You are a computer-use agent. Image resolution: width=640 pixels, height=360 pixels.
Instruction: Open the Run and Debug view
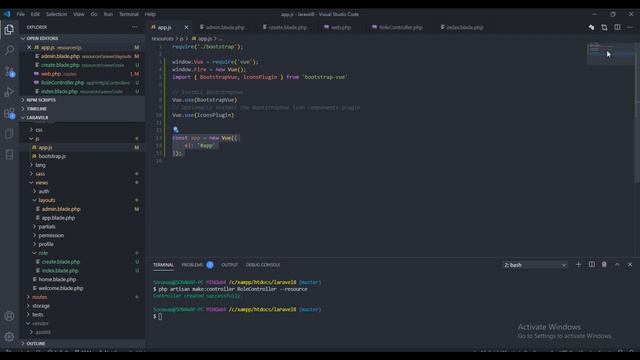[x=9, y=92]
